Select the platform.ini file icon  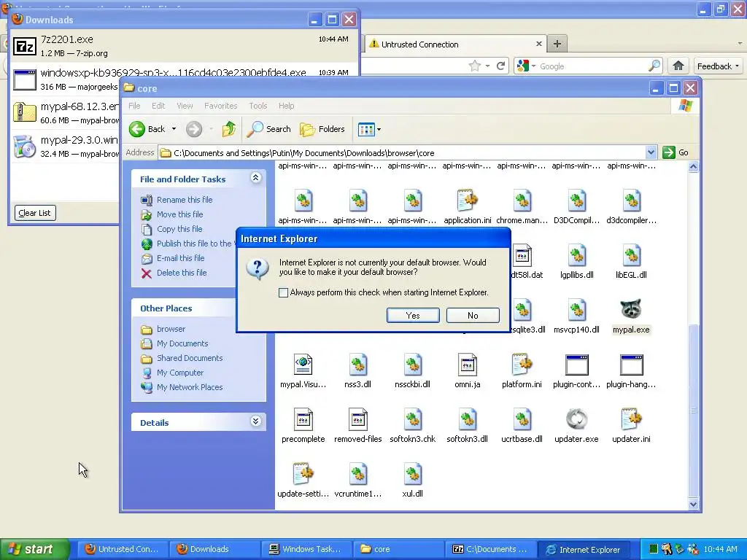coord(522,365)
